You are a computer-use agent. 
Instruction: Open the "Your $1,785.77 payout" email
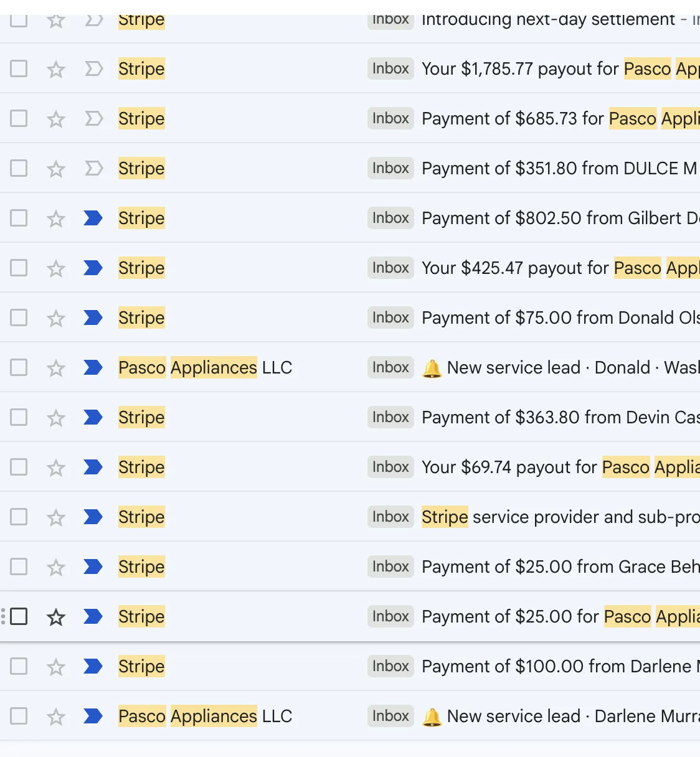560,68
